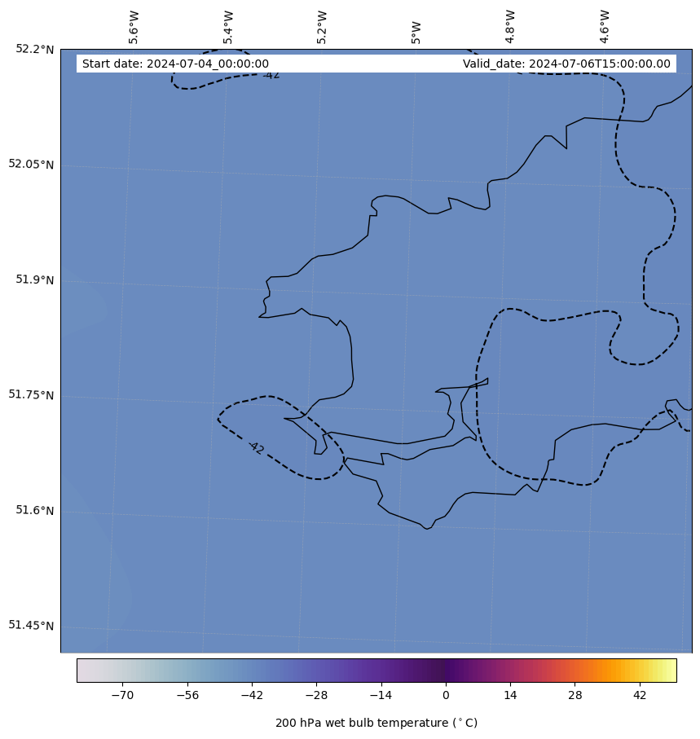700x739 pixels.
Task: Select the 5.6°W longitude tick label
Action: (134, 27)
